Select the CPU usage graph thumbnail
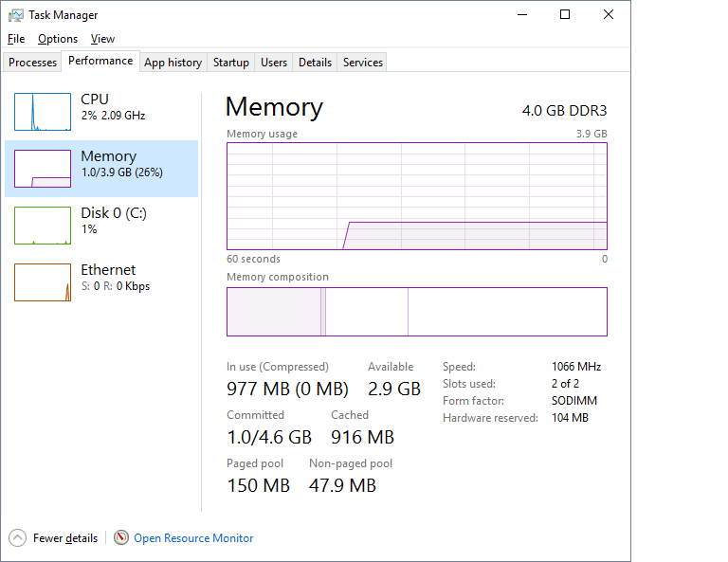This screenshot has height=562, width=728. coord(43,112)
